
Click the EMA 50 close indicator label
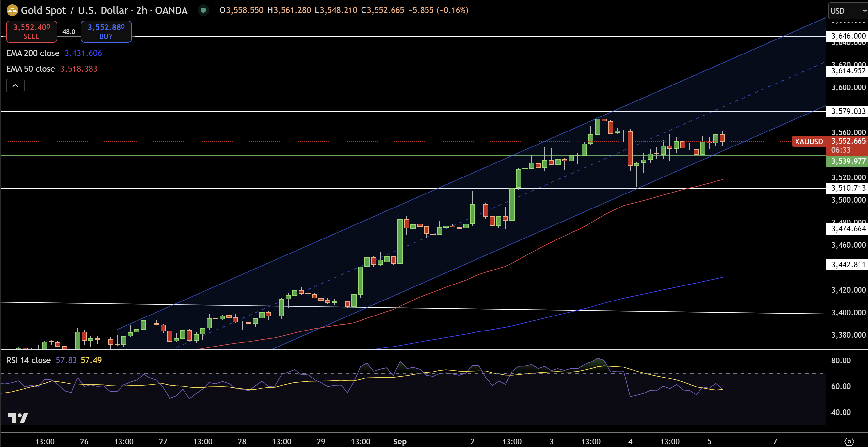pyautogui.click(x=30, y=69)
